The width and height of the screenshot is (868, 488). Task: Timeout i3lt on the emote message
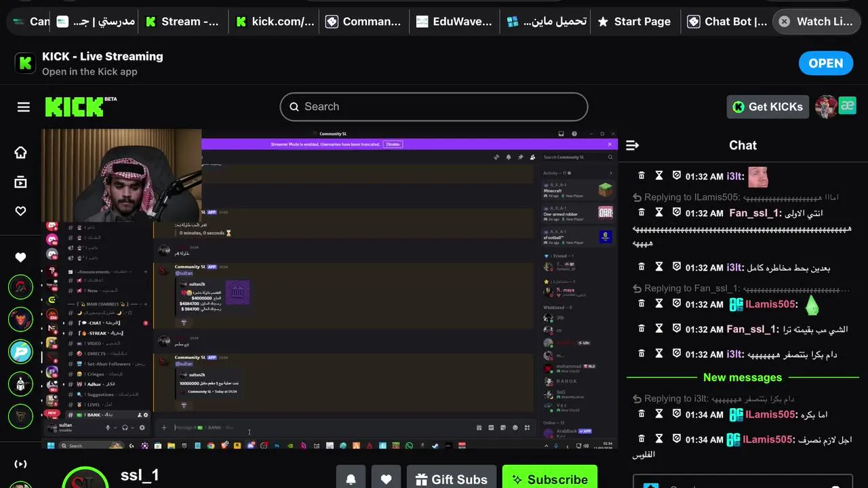(659, 176)
